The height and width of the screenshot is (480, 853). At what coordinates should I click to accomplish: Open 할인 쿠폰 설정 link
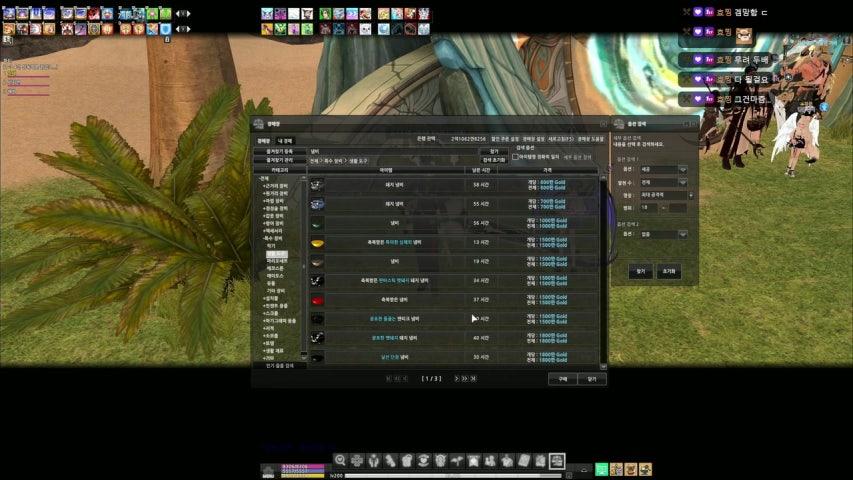(505, 139)
